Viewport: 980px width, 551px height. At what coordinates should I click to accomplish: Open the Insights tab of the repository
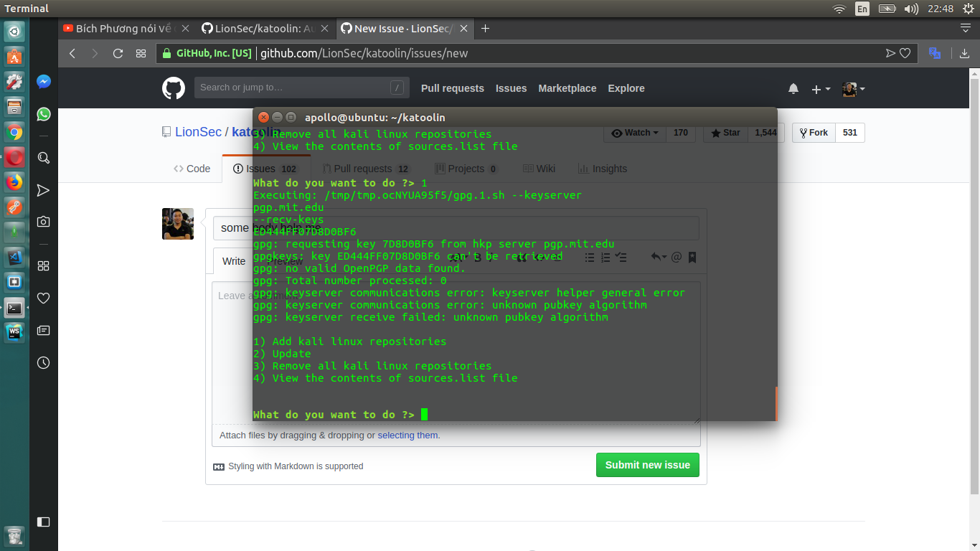609,169
